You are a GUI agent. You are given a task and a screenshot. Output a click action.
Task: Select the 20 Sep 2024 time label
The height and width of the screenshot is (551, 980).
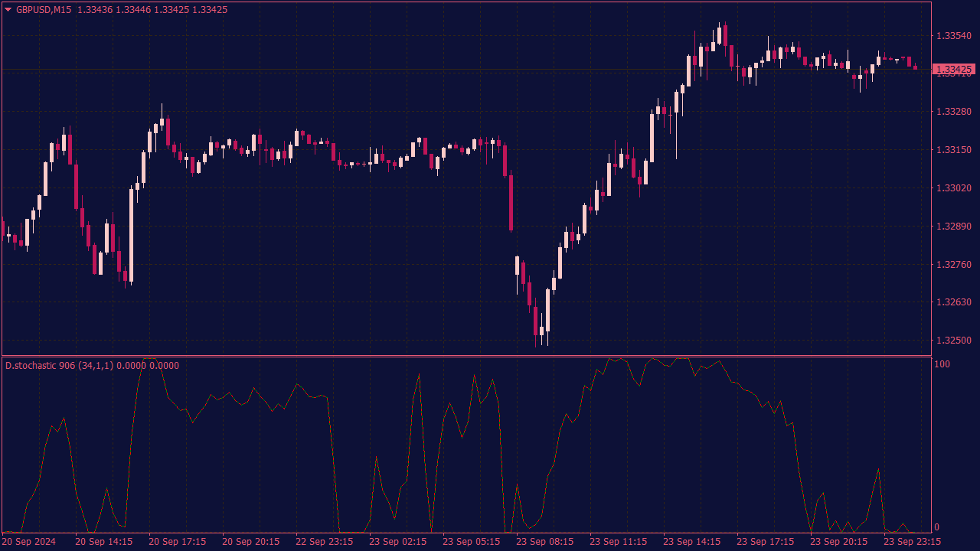[x=29, y=542]
